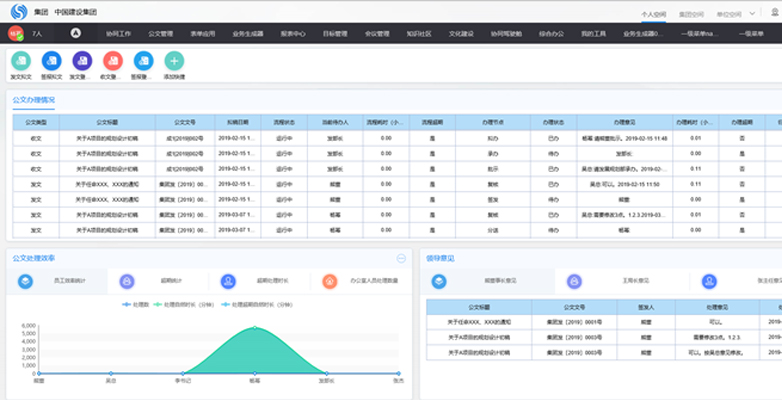The image size is (782, 400).
Task: Click the green 发文拟文 shortcut icon
Action: point(20,61)
